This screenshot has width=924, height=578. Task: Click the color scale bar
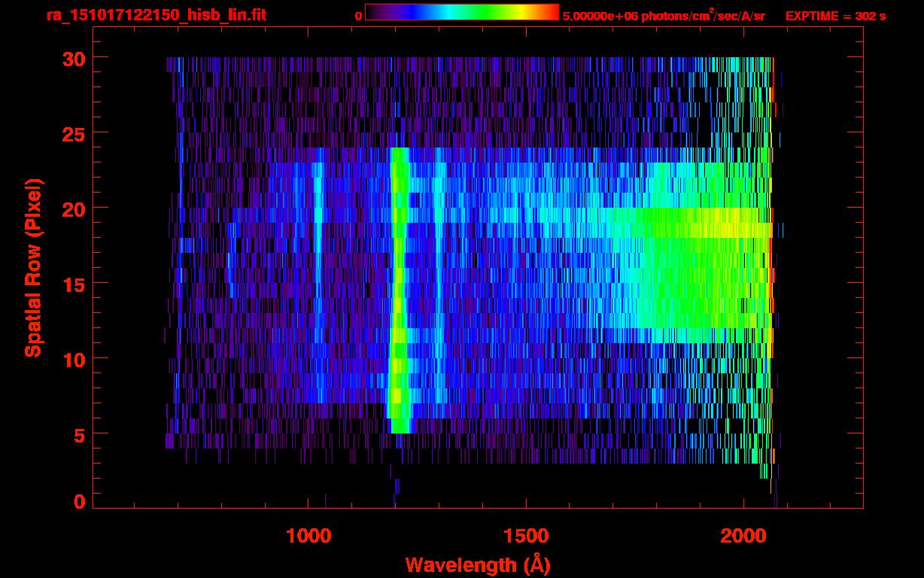tap(462, 12)
